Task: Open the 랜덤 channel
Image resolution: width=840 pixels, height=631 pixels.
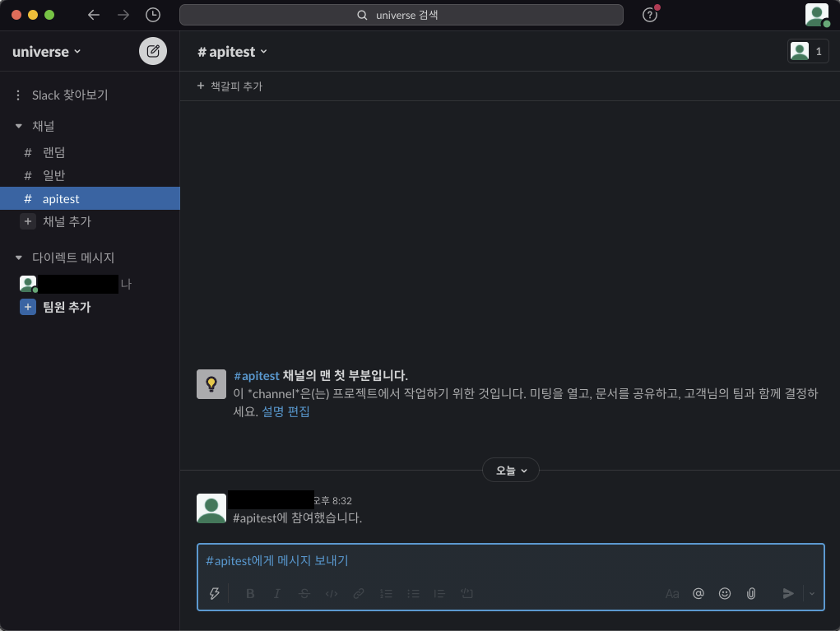Action: (x=90, y=153)
